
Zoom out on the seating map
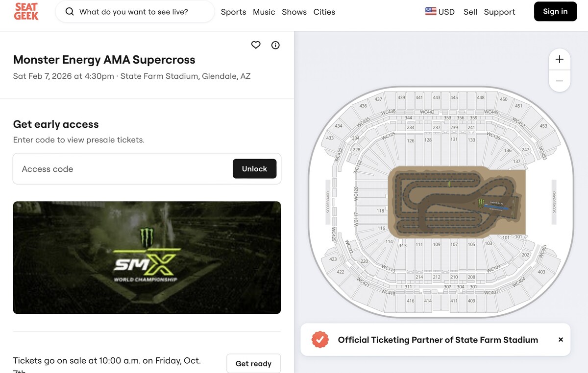point(559,81)
